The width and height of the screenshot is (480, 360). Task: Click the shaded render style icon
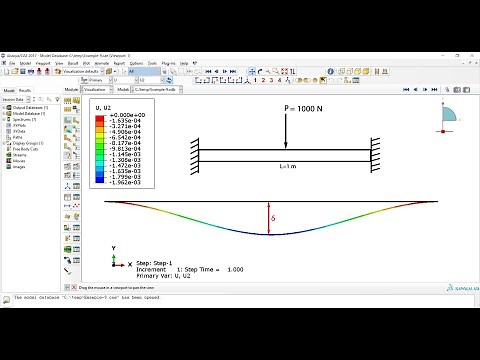pos(366,71)
